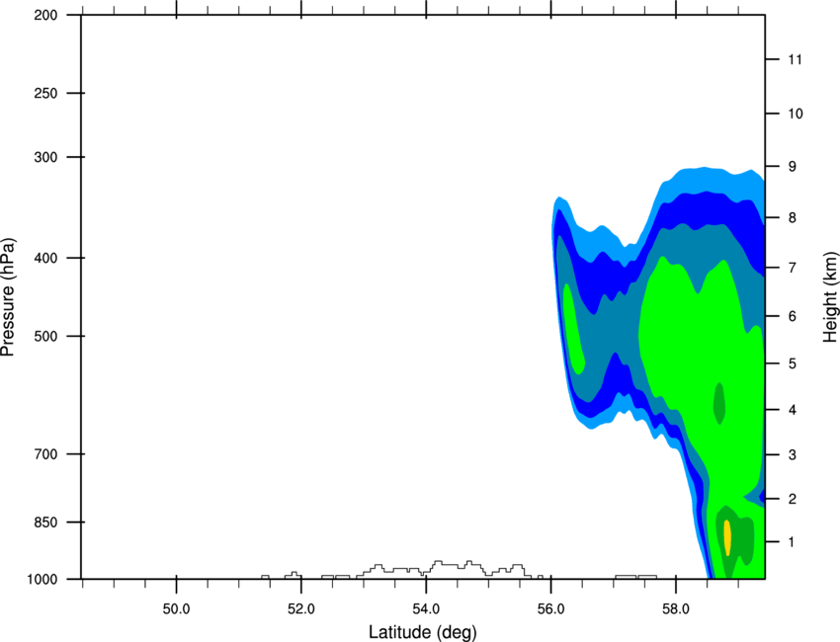Click the 'Height (km)' axis title
This screenshot has width=840, height=642.
pyautogui.click(x=831, y=297)
